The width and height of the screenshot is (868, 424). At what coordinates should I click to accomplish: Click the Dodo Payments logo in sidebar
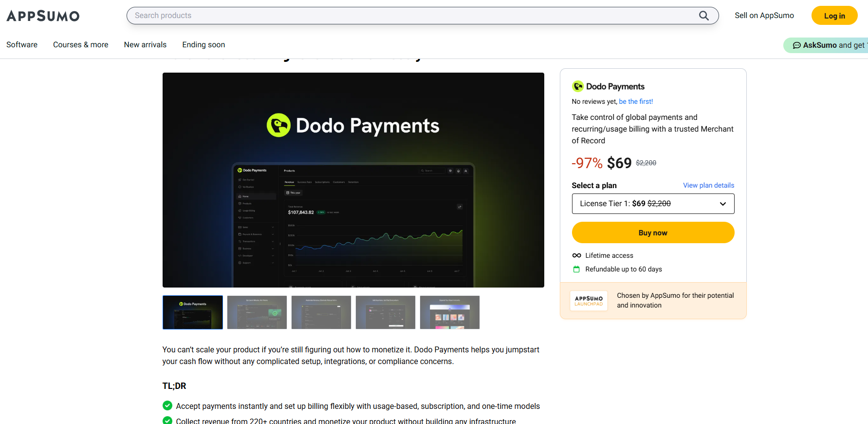click(x=578, y=87)
